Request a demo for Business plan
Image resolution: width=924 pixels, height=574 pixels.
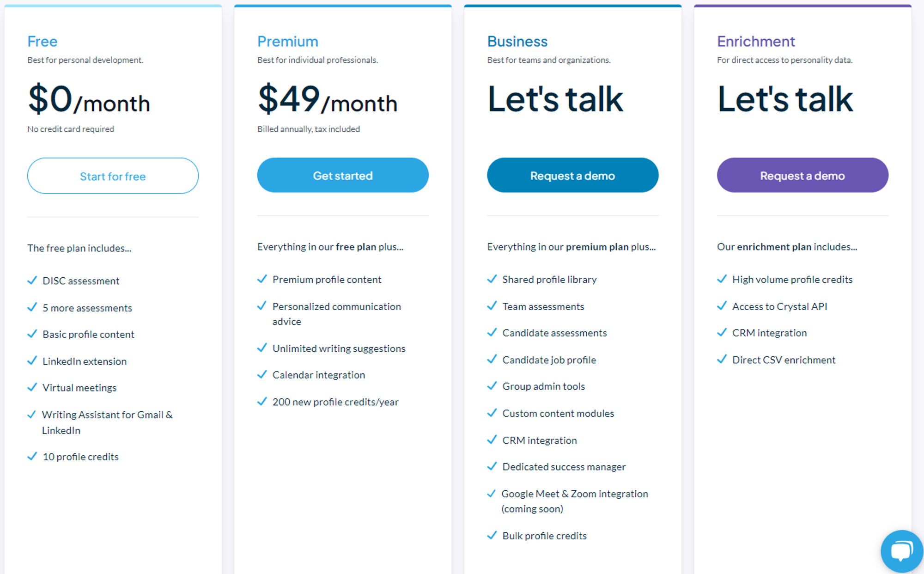(572, 175)
